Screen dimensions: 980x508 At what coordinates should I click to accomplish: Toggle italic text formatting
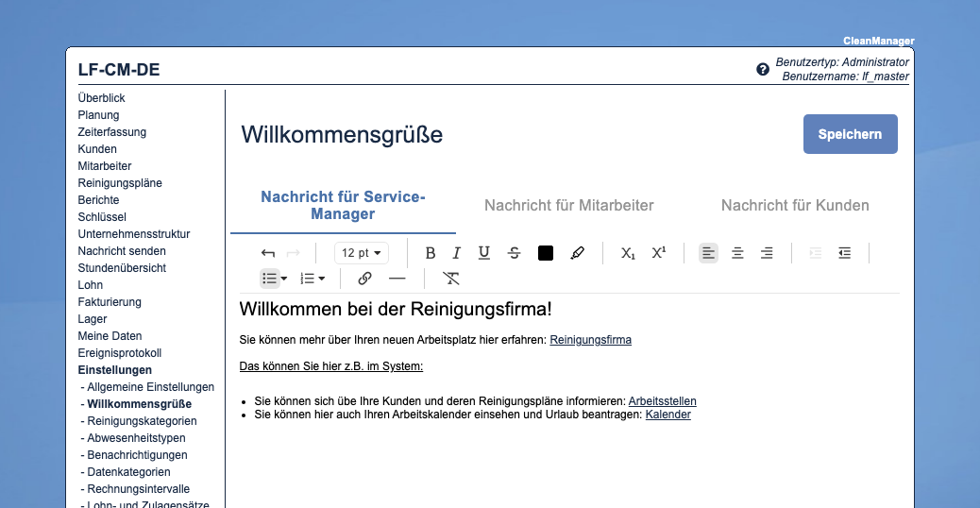tap(457, 253)
